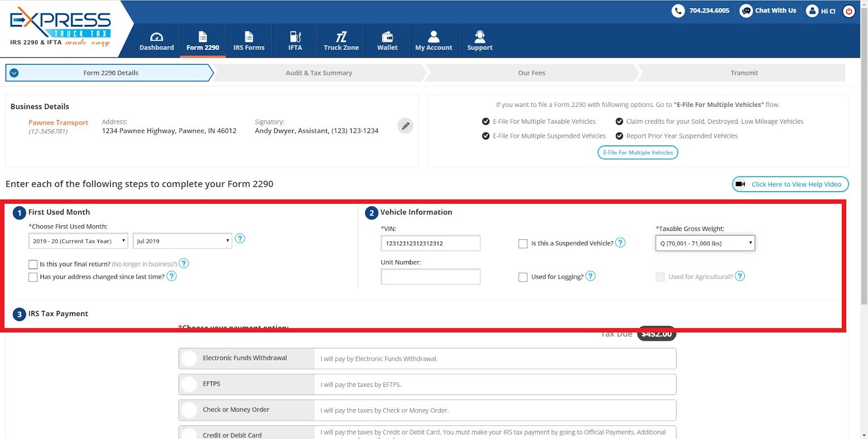Select EFTPS payment option
Screen dimensions: 868x439
pyautogui.click(x=189, y=384)
